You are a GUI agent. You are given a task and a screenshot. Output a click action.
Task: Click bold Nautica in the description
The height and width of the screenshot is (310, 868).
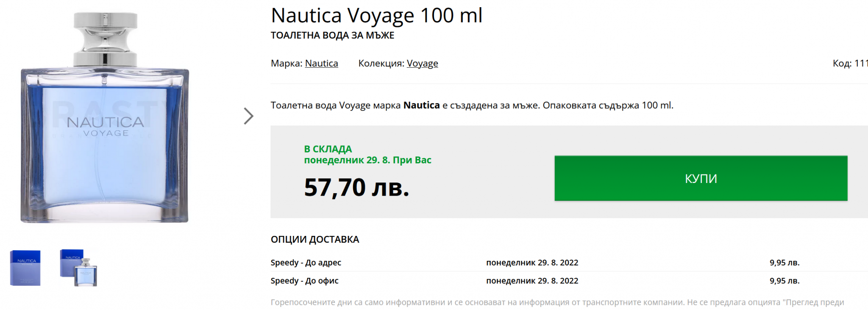(421, 105)
